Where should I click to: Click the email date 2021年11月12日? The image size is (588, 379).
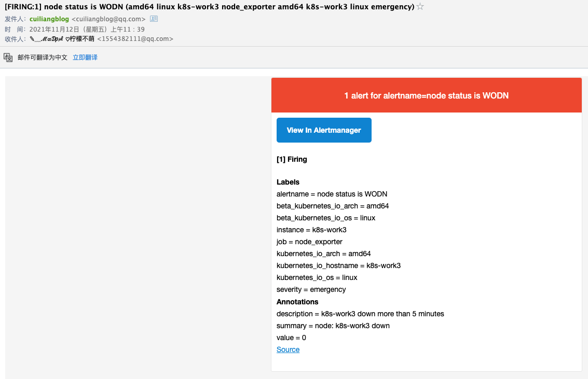54,29
